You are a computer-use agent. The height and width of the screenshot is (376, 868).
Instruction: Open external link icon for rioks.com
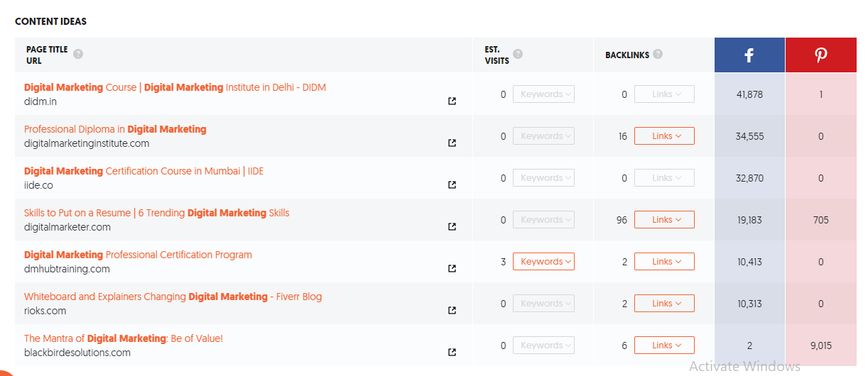(x=452, y=311)
